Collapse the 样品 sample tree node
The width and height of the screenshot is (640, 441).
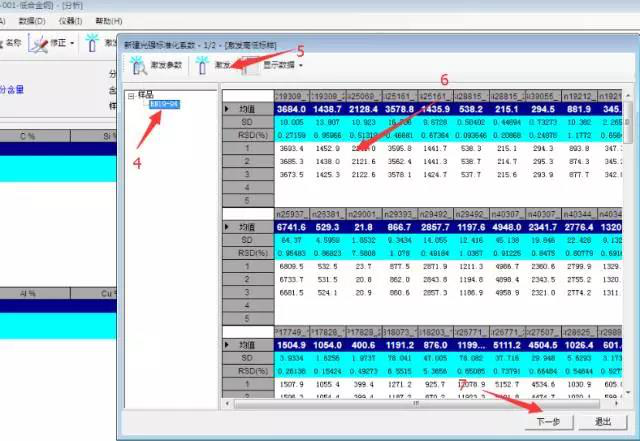coord(130,95)
